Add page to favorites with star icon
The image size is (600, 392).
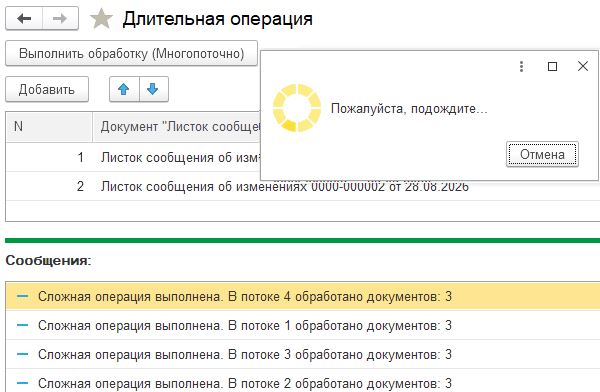coord(101,19)
